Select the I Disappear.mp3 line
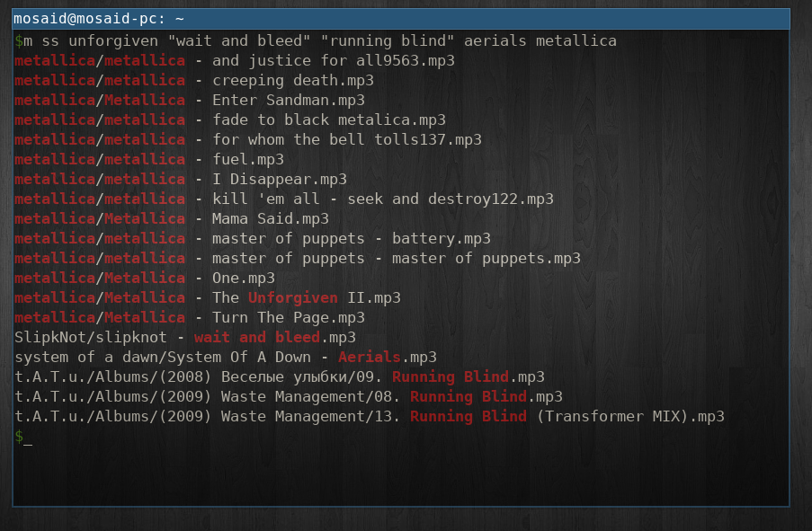This screenshot has width=812, height=531. tap(181, 179)
